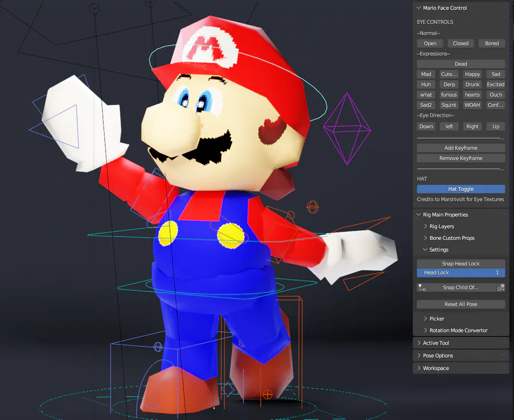Click the Snap Head Lock button
The height and width of the screenshot is (420, 514).
click(x=460, y=263)
